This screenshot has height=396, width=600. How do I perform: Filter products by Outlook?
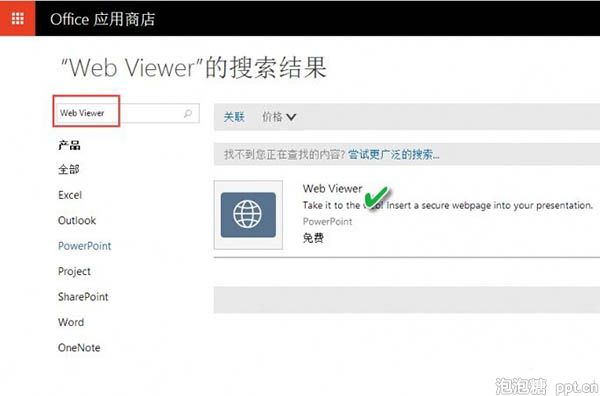(77, 220)
